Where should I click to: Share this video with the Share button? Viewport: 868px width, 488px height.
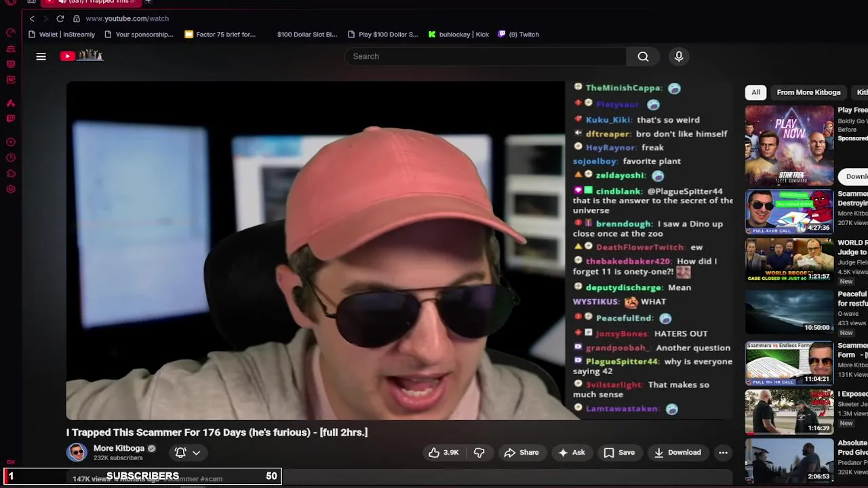(x=521, y=452)
